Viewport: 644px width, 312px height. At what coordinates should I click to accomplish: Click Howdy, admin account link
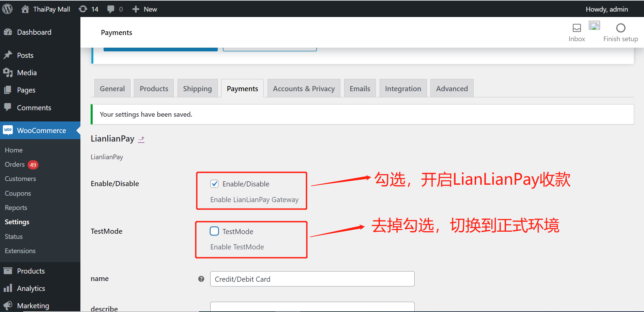click(607, 9)
